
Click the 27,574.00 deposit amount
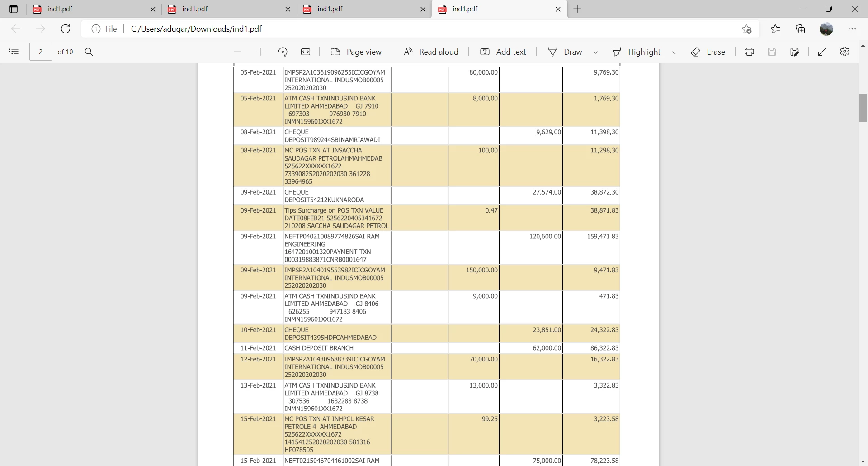coord(547,192)
